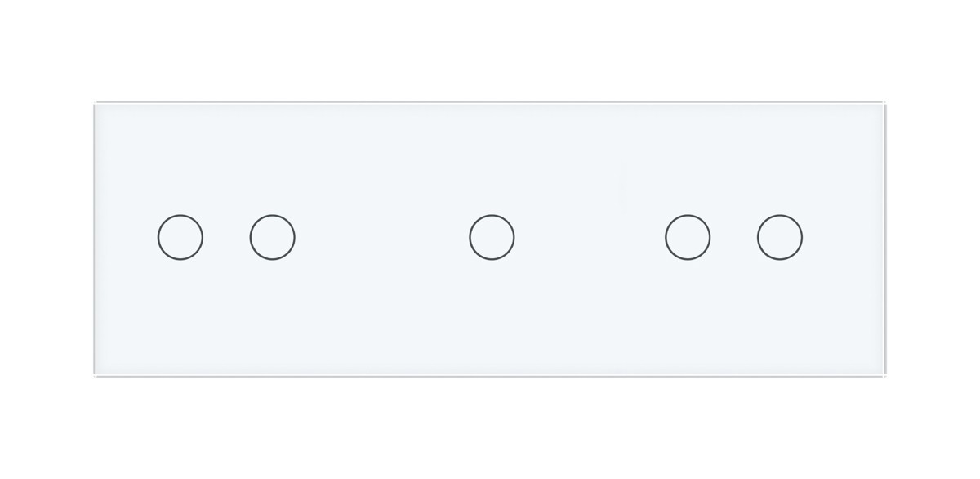
Task: Click the blank glass between center circle and right pair
Action: [590, 238]
